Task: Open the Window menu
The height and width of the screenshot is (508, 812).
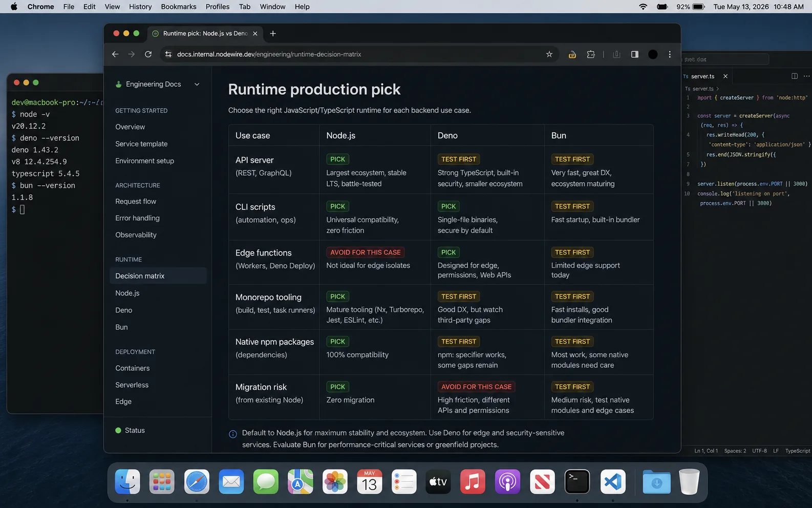Action: [x=272, y=7]
